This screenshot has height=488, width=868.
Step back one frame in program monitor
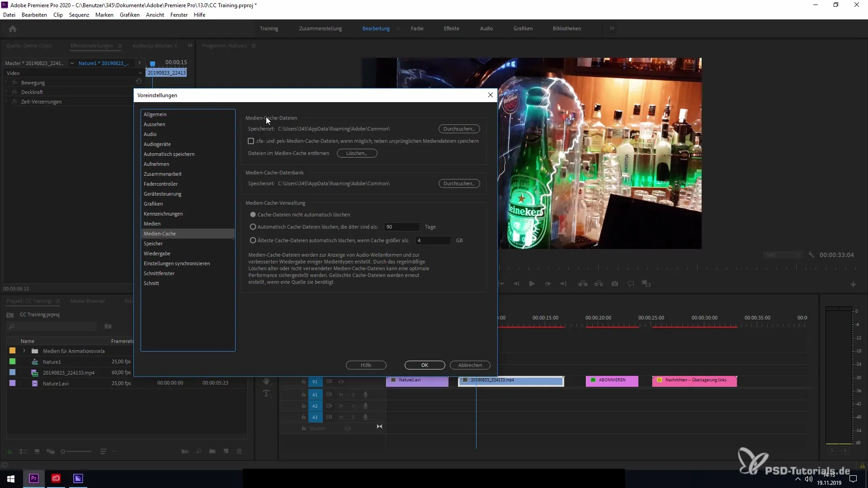516,284
